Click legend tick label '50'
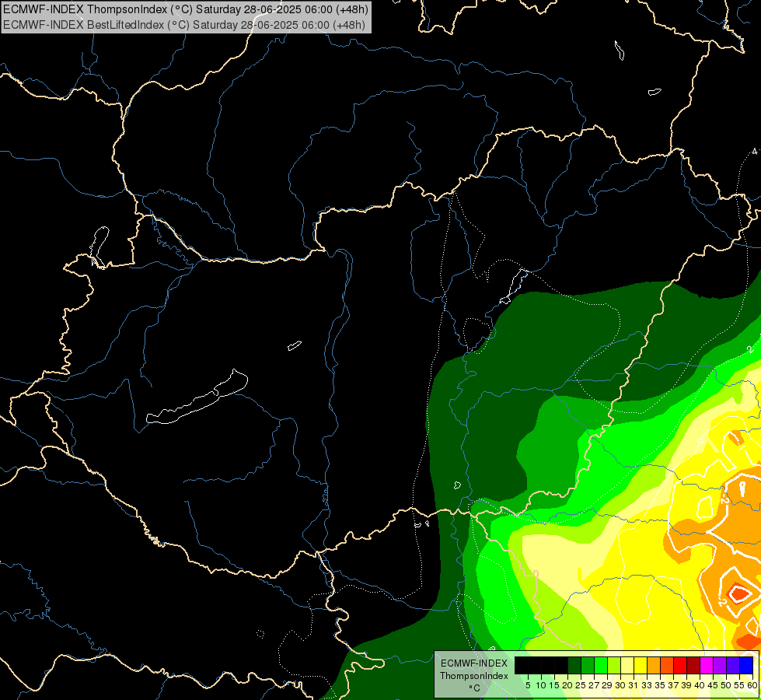This screenshot has width=761, height=700. click(x=726, y=685)
